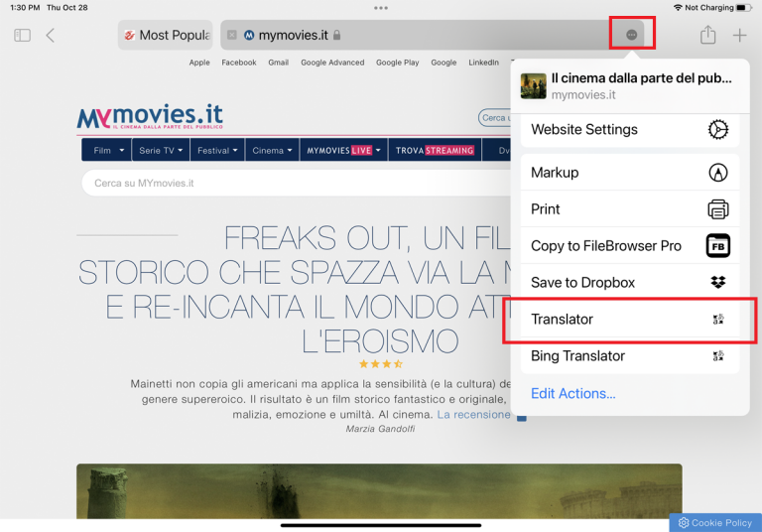Select the Print action
Image resolution: width=762 pixels, height=532 pixels.
pos(629,209)
